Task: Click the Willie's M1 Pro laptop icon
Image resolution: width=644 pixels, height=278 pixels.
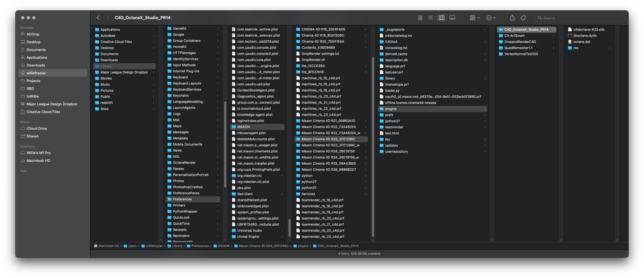Action: click(x=23, y=153)
